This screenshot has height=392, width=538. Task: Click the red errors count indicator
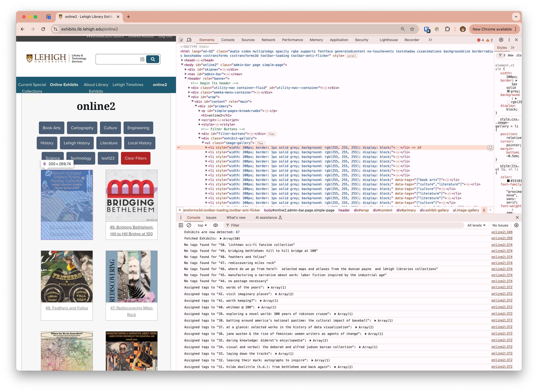point(481,40)
